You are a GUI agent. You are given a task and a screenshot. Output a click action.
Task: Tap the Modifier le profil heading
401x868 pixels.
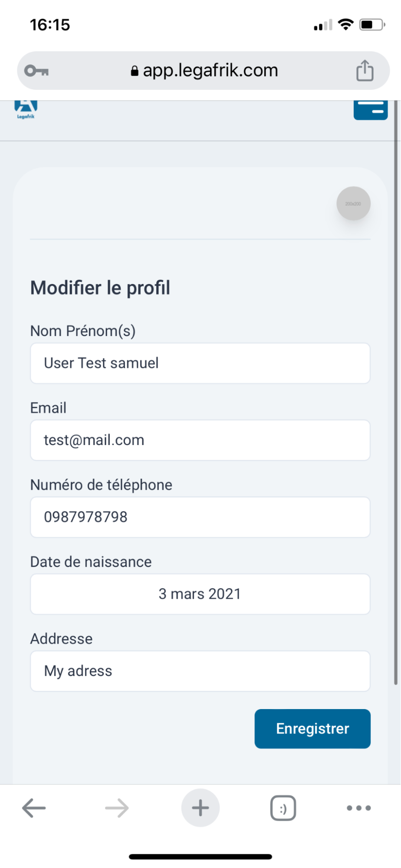tap(100, 288)
